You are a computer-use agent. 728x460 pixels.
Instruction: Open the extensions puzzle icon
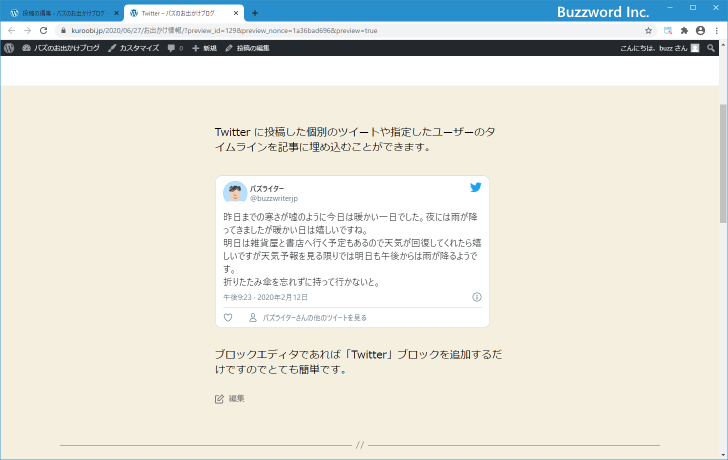click(684, 31)
